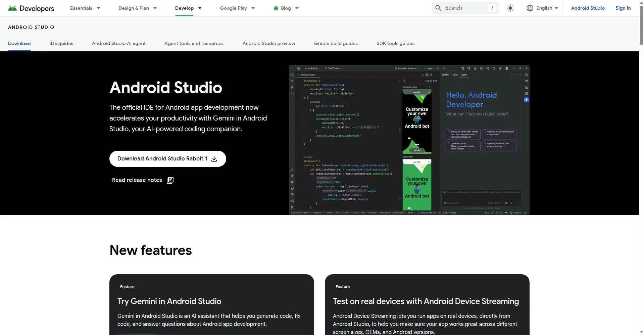Click the scrollbar down arrow

click(x=641, y=332)
